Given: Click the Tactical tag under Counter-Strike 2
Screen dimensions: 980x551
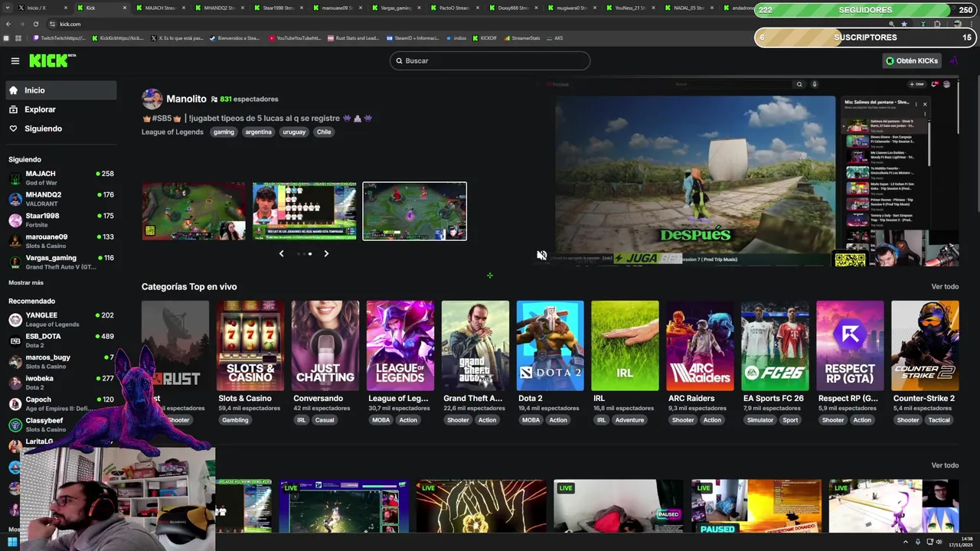Looking at the screenshot, I should pos(939,420).
